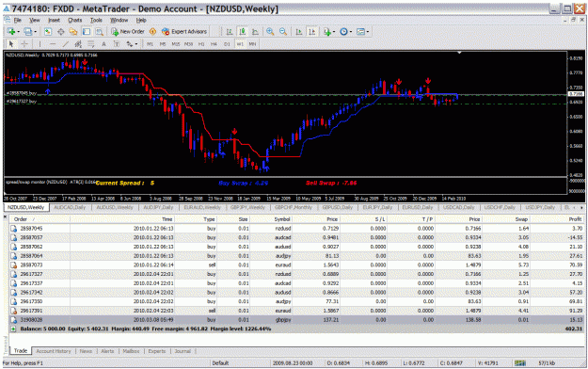Viewport: 588px width, 369px height.
Task: Select the text label tool
Action: [x=117, y=44]
